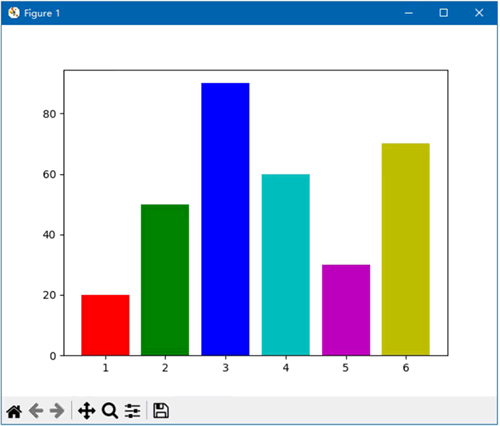Image resolution: width=500 pixels, height=426 pixels.
Task: Minimize the Figure 1 window
Action: pyautogui.click(x=409, y=13)
